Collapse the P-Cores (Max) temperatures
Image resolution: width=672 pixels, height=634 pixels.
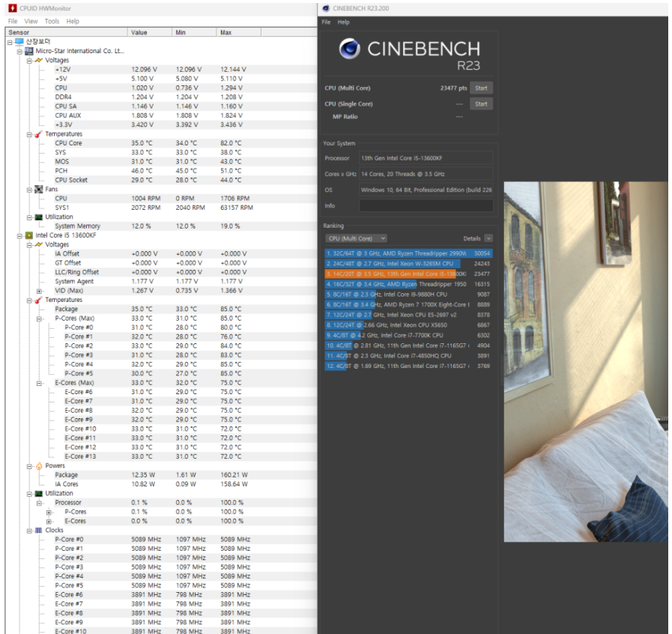[39, 318]
